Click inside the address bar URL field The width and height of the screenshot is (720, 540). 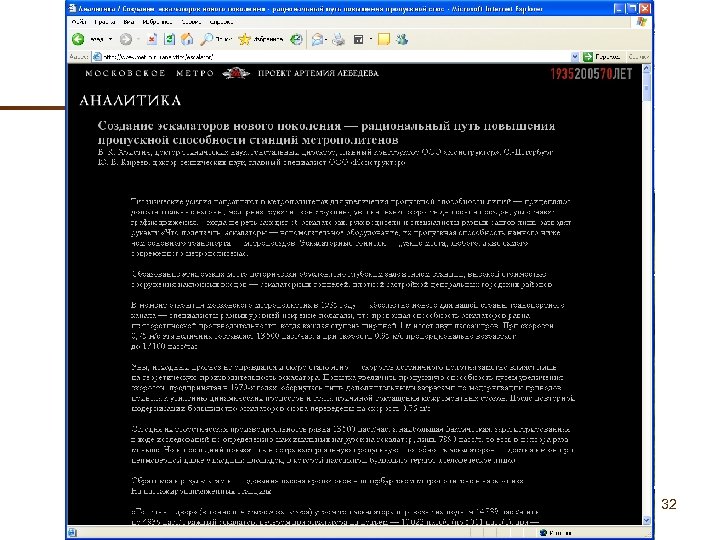(x=335, y=57)
